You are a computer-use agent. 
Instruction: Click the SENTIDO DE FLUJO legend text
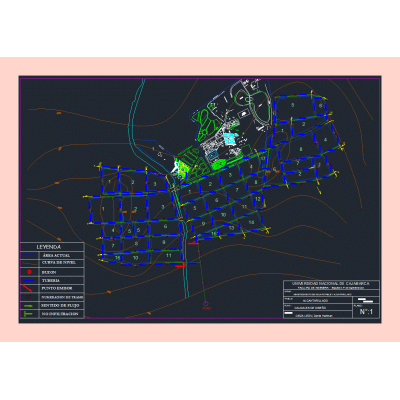pos(60,305)
